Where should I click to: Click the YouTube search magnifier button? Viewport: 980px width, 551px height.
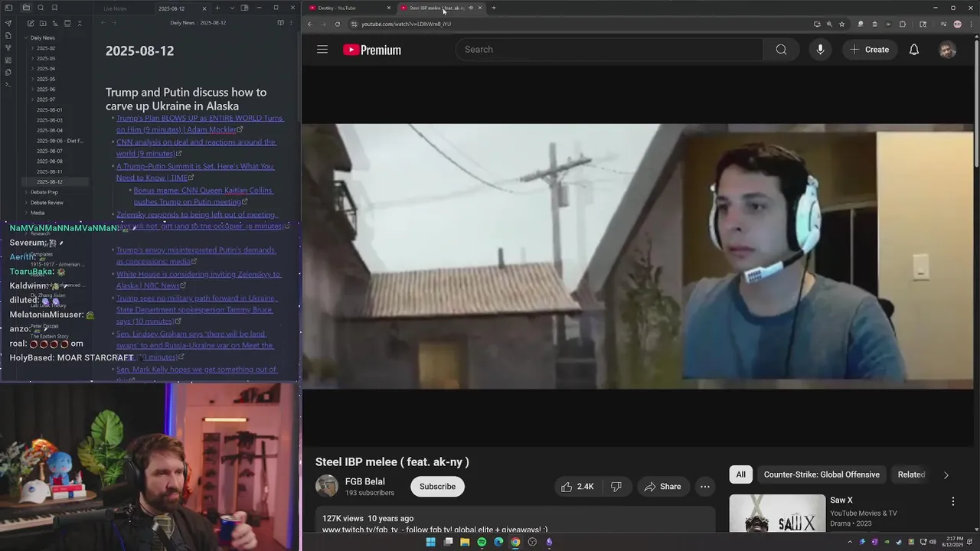[781, 50]
